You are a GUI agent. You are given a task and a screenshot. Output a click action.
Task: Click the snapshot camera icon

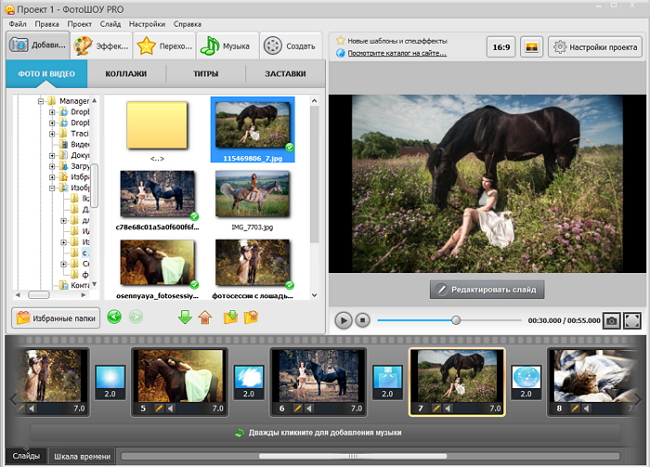(x=611, y=320)
